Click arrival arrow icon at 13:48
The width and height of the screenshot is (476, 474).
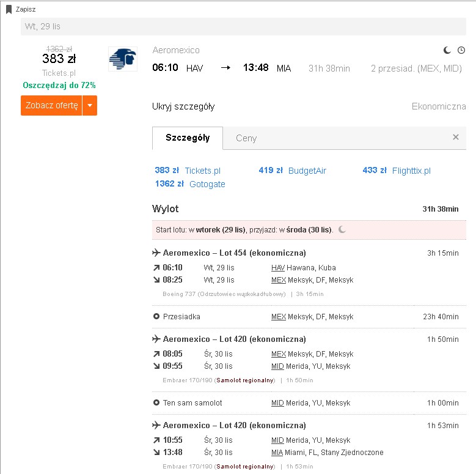coord(156,453)
